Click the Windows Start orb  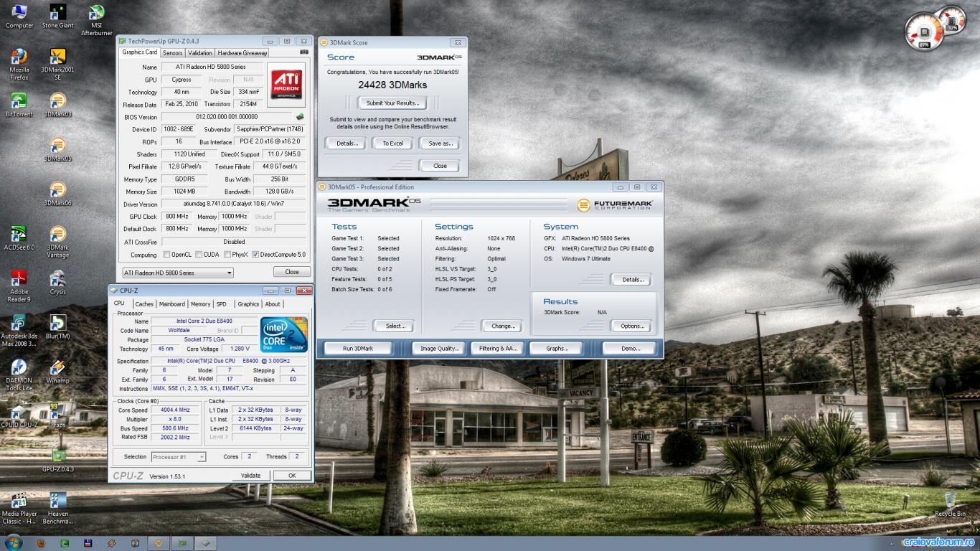12,542
